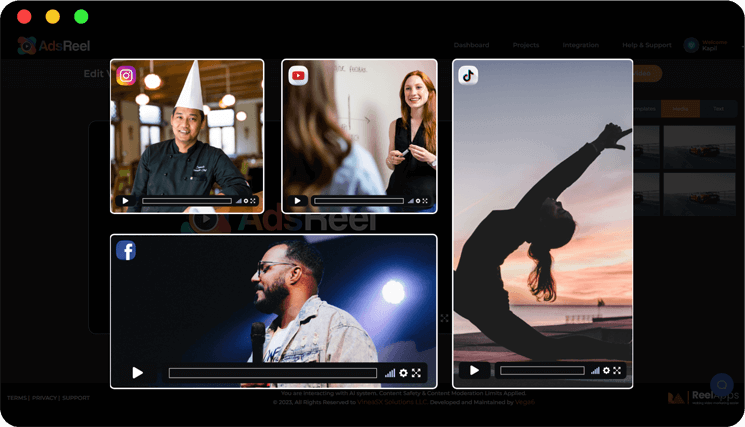Play the Facebook speaker video
Image resolution: width=745 pixels, height=427 pixels.
pos(138,373)
